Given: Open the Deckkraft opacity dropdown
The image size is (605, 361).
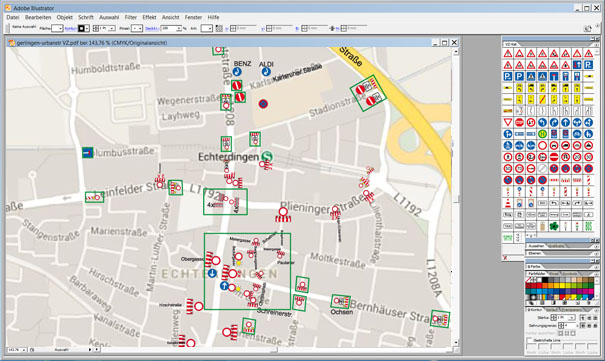Looking at the screenshot, I should tap(179, 28).
